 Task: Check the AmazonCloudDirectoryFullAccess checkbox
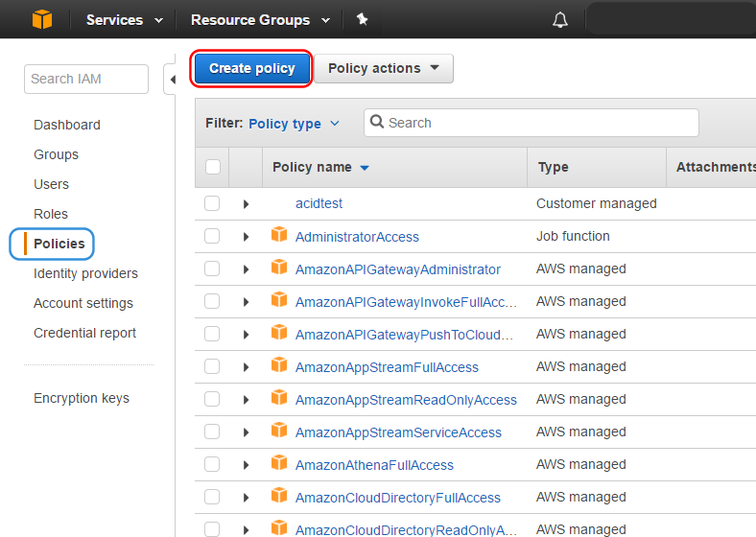tap(212, 497)
